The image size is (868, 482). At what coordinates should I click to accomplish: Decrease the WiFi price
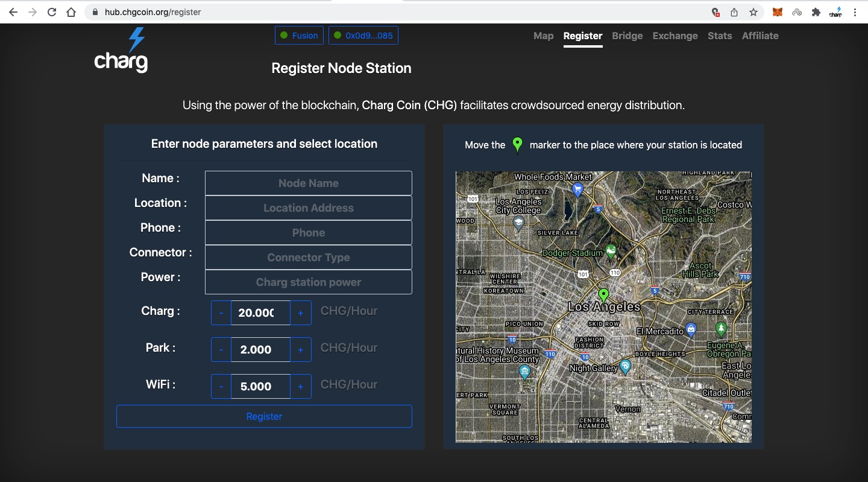221,387
